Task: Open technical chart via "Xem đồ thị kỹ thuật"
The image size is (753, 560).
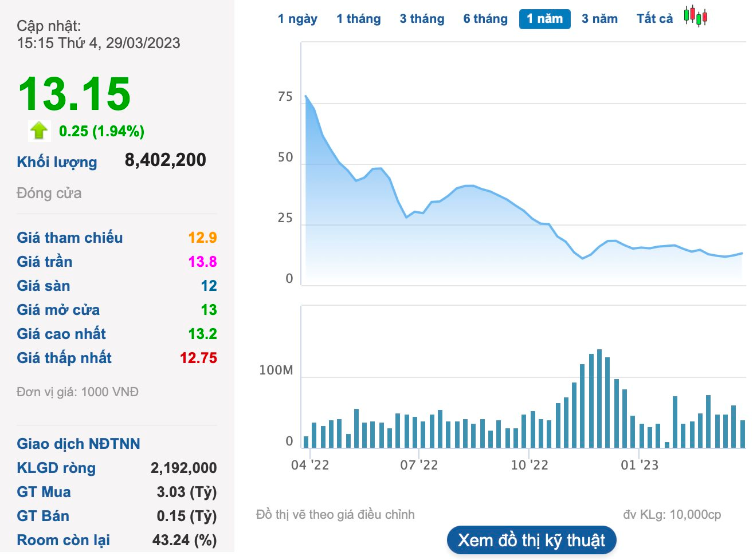Action: (532, 539)
